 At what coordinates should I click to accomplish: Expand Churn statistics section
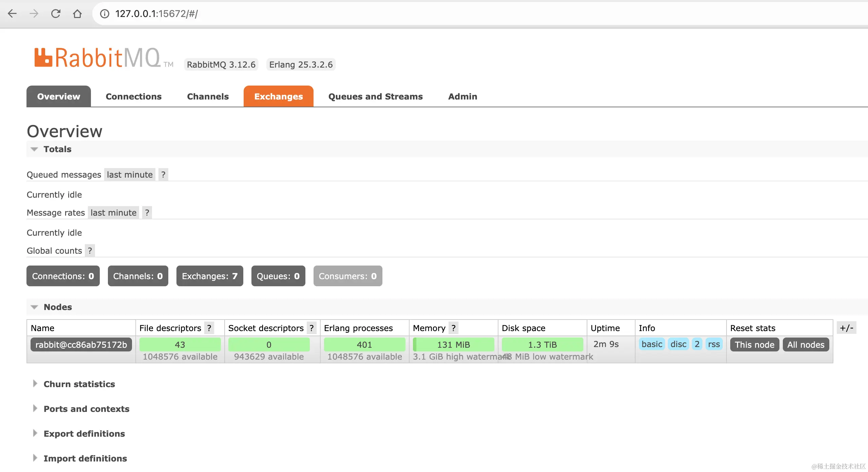coord(79,384)
